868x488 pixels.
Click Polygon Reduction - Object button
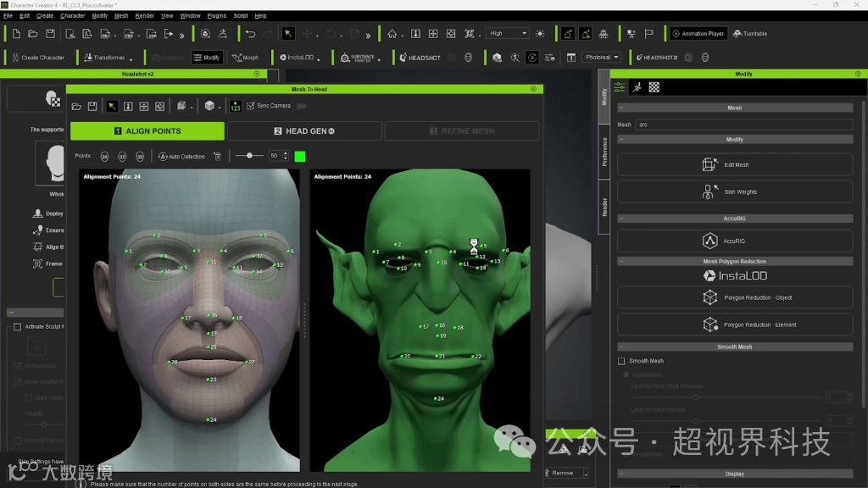[735, 297]
